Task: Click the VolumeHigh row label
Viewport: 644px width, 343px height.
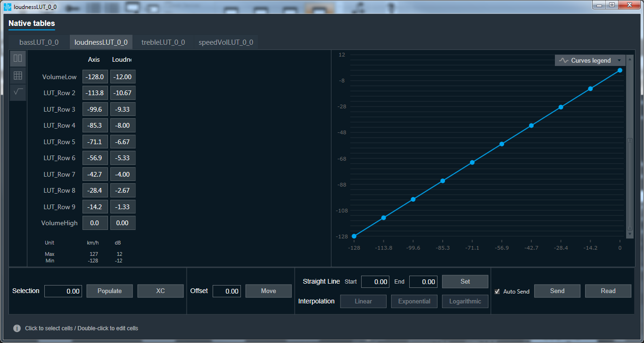Action: coord(59,223)
